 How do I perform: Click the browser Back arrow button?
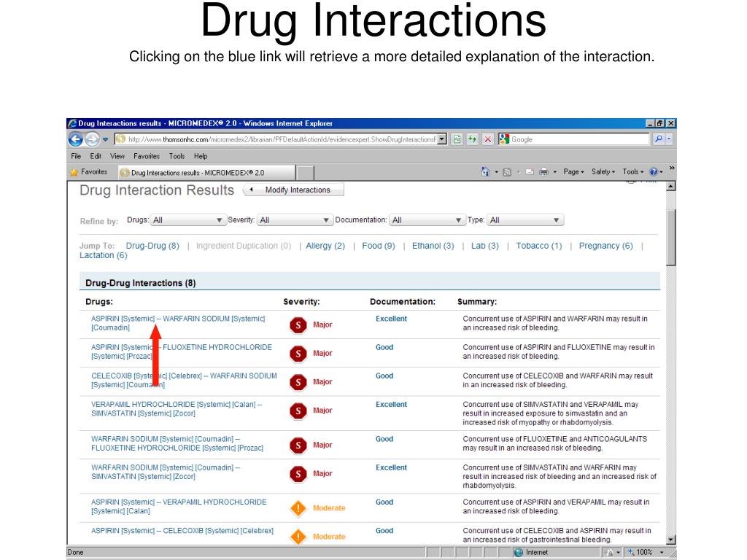[75, 139]
